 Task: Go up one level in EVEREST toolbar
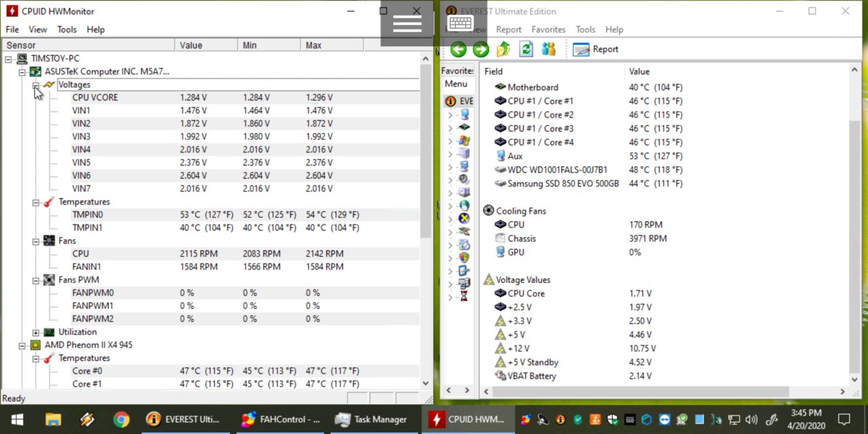[503, 49]
